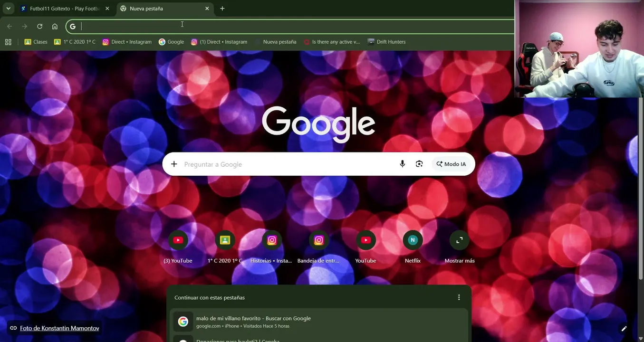Switch to the Futbol11 Goltexto tab
Screen dimensions: 644x342
point(65,9)
